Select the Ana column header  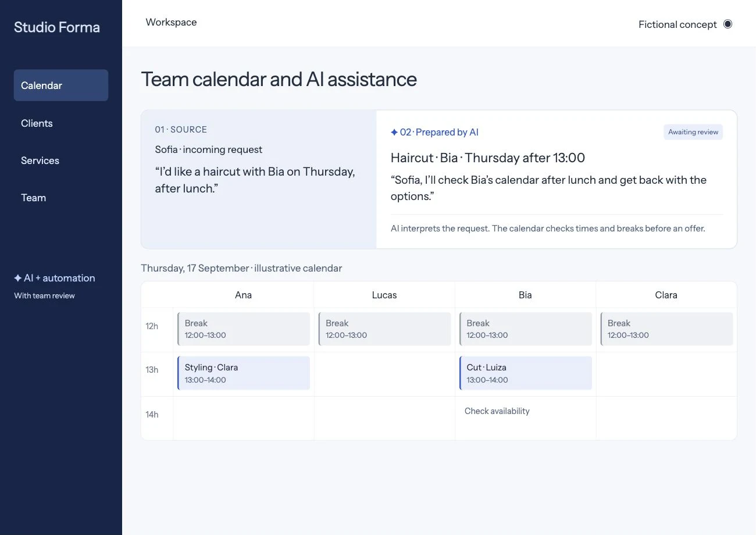click(243, 295)
